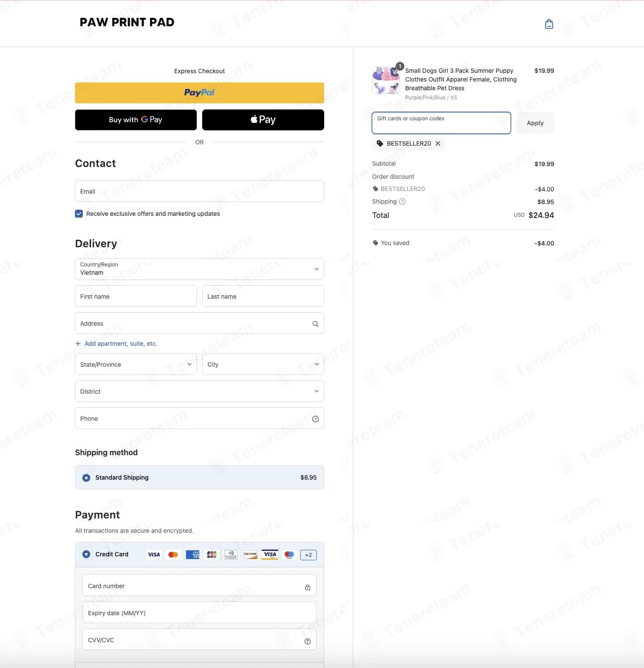Open the Country/Region dropdown

[200, 269]
